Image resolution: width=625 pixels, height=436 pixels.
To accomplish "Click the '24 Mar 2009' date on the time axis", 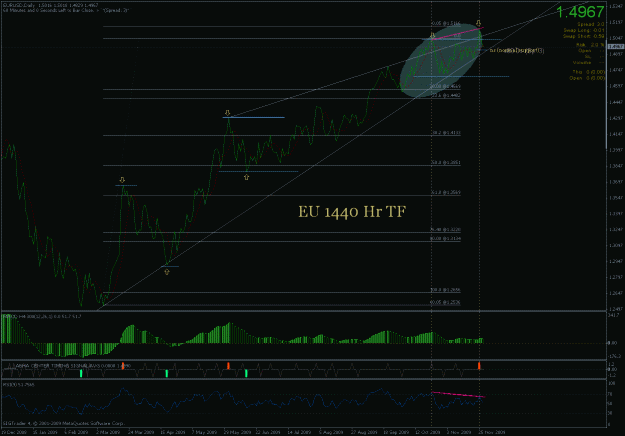I will (x=141, y=432).
